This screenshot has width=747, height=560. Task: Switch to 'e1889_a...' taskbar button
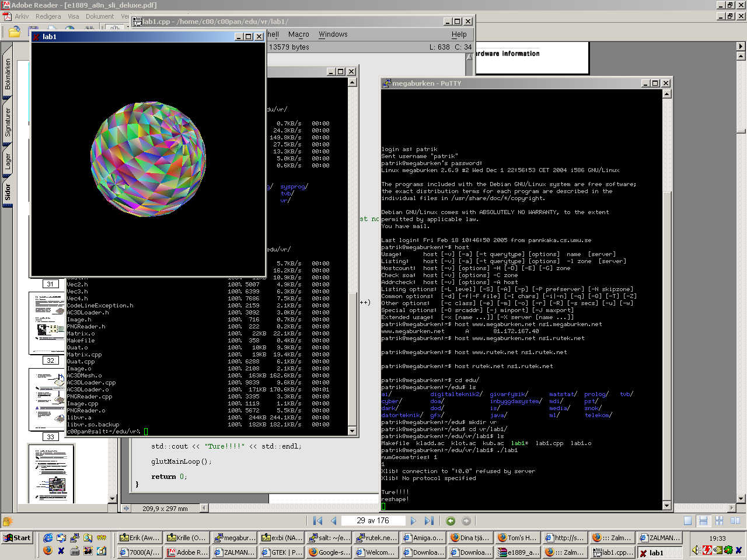(518, 552)
